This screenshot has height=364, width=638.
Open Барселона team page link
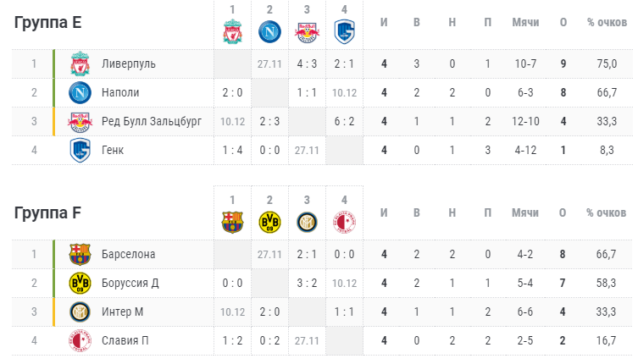click(129, 254)
